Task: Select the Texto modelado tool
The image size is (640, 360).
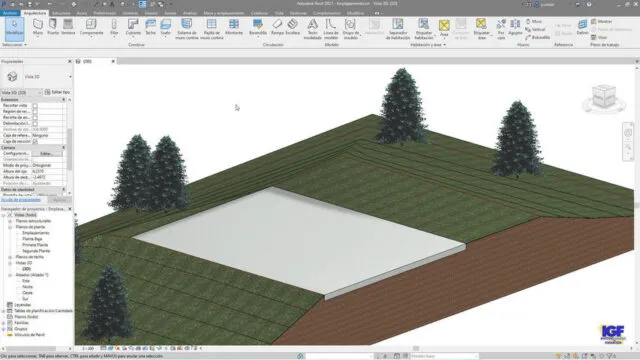Action: point(312,29)
